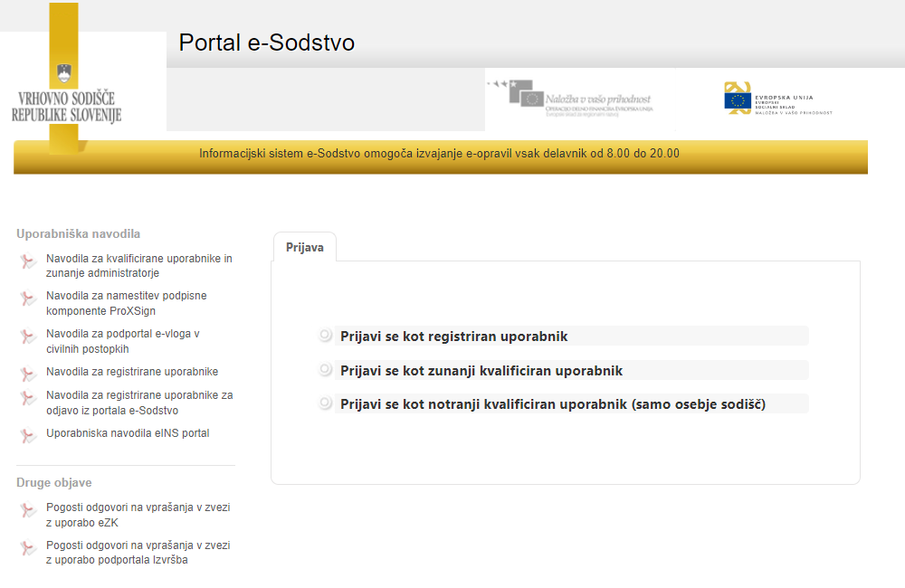Click PDF icon beside eZK frequent answers
The image size is (905, 588).
point(28,510)
